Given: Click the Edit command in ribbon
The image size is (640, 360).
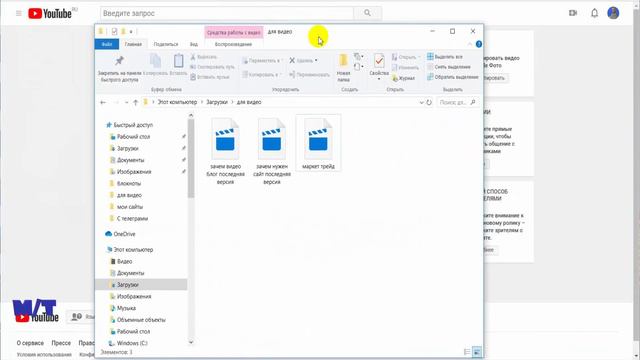Looking at the screenshot, I should [405, 67].
